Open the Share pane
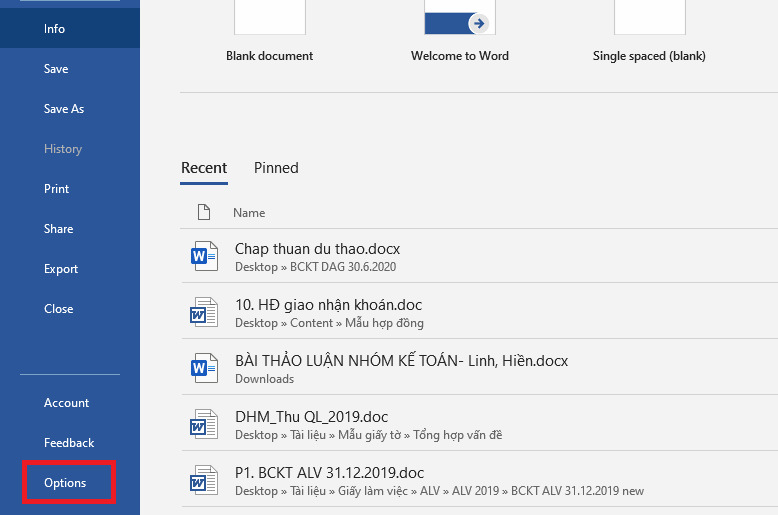778x515 pixels. pyautogui.click(x=59, y=229)
